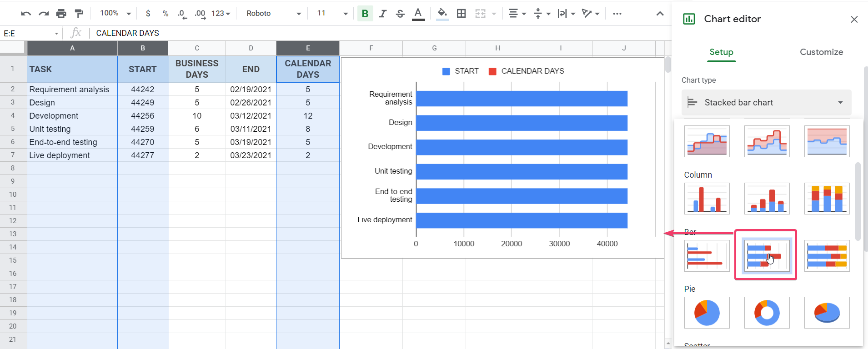Choose the stacked column chart thumbnail
The image size is (868, 349).
[x=767, y=199]
